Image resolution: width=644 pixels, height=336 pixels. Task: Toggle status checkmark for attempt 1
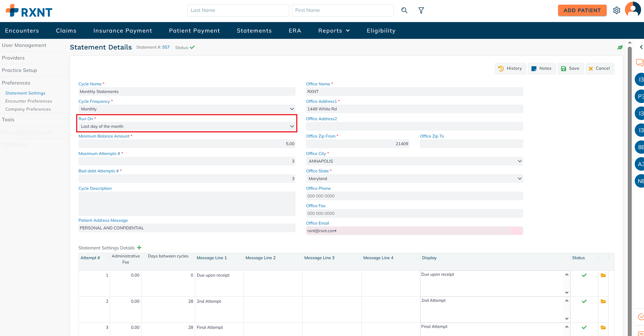coord(584,275)
